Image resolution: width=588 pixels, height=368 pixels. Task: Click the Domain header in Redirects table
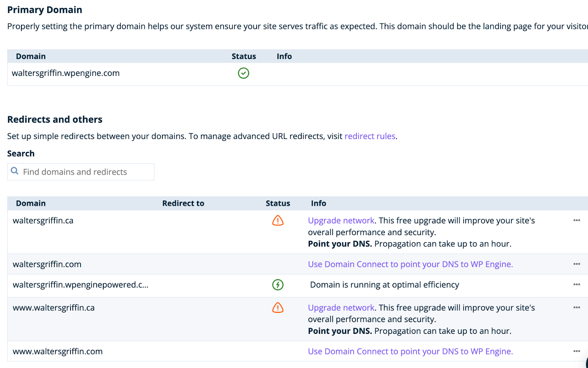(31, 203)
